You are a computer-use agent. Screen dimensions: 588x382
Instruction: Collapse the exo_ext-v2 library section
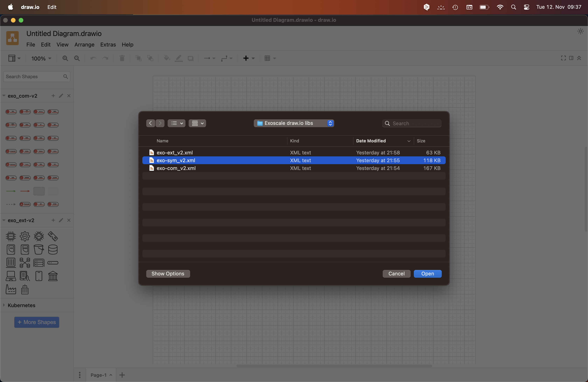tap(4, 220)
